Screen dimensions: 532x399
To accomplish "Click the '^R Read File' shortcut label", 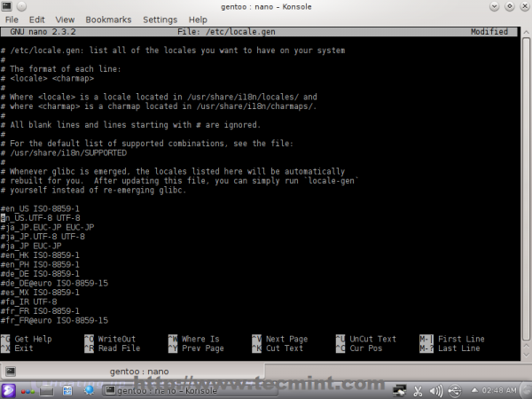I will (113, 348).
